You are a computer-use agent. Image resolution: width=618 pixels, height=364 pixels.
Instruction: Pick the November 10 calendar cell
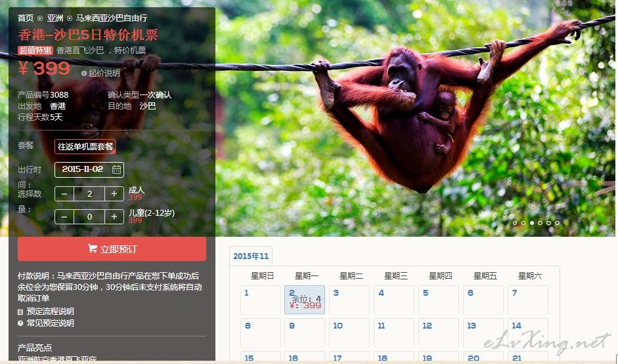pos(349,333)
